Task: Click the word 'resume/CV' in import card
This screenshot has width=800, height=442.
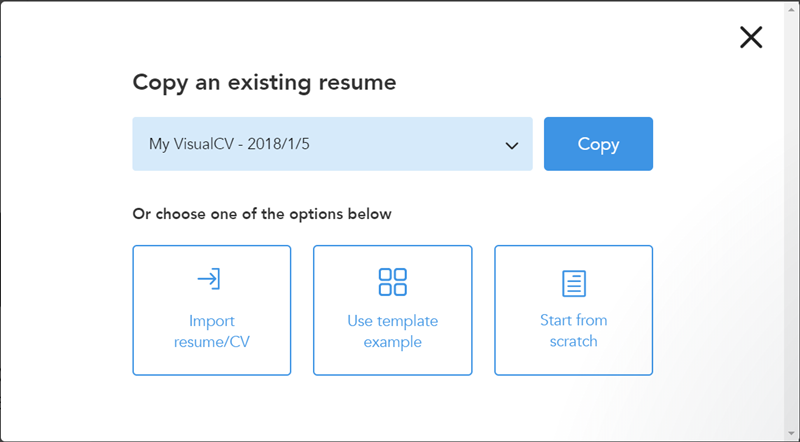Action: pyautogui.click(x=212, y=342)
